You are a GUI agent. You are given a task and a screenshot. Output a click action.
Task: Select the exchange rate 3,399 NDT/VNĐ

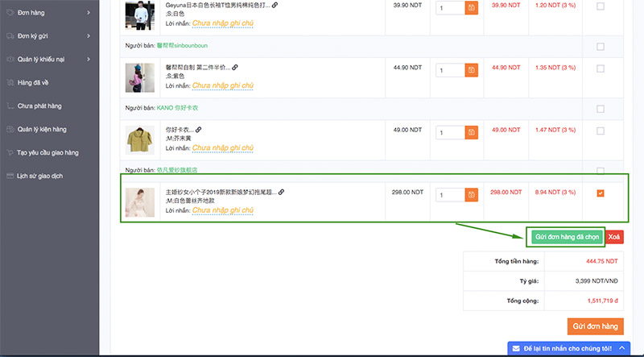[x=597, y=281]
